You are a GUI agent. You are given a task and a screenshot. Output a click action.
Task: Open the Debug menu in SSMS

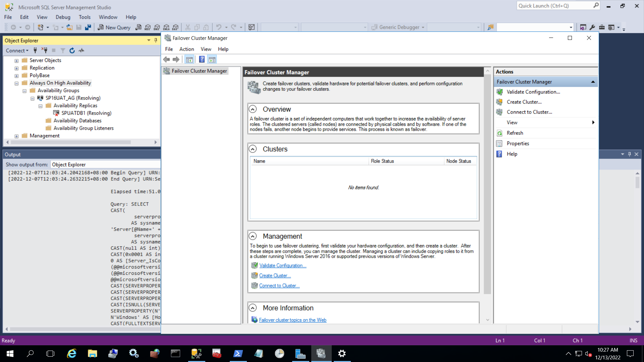click(63, 17)
